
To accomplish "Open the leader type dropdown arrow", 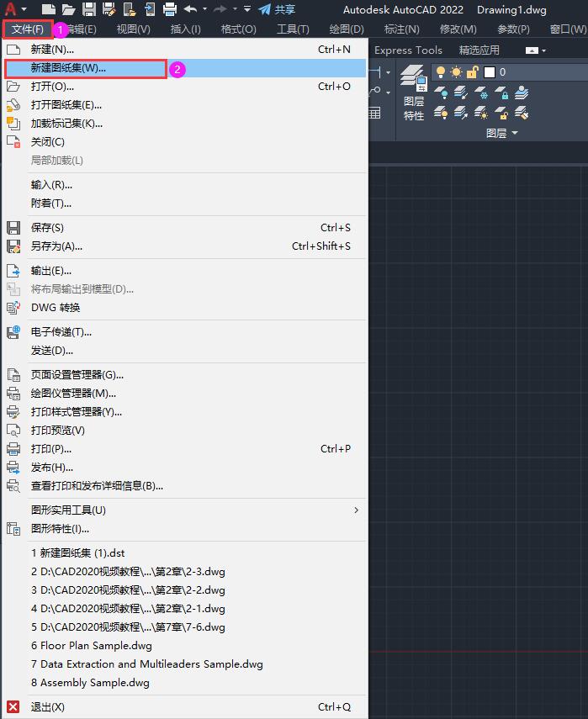I will coord(389,93).
